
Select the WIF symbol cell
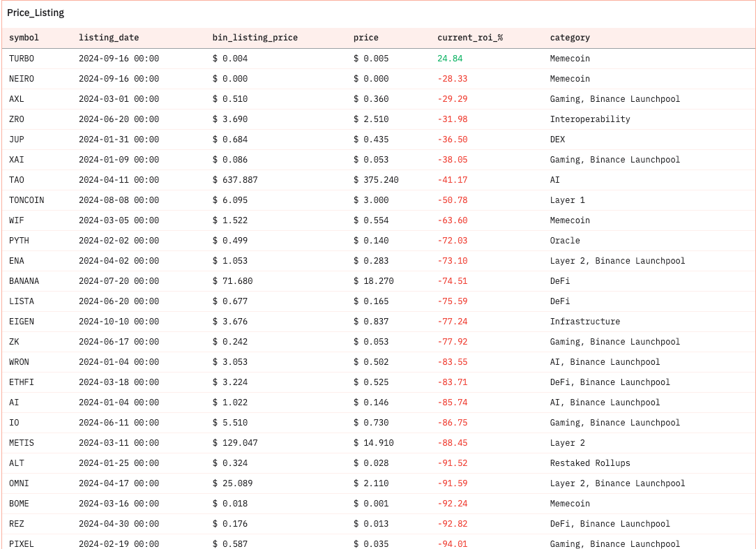coord(17,220)
